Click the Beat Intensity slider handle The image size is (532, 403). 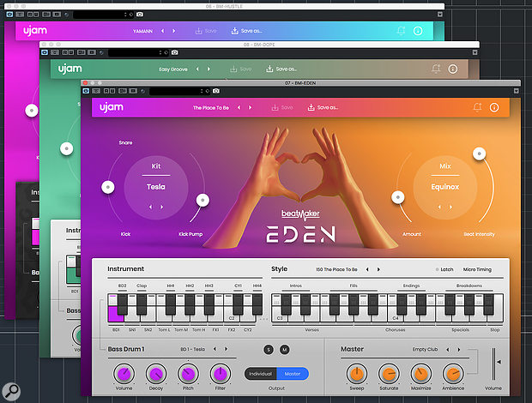(x=479, y=153)
